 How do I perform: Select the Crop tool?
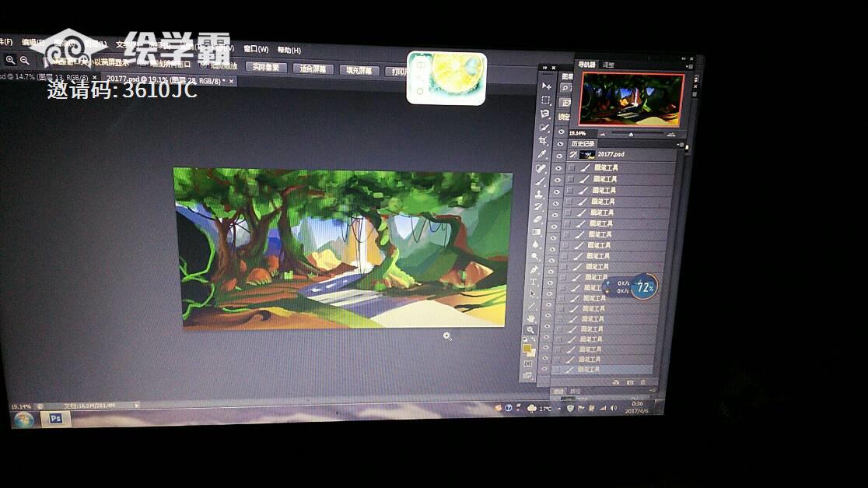[x=543, y=141]
